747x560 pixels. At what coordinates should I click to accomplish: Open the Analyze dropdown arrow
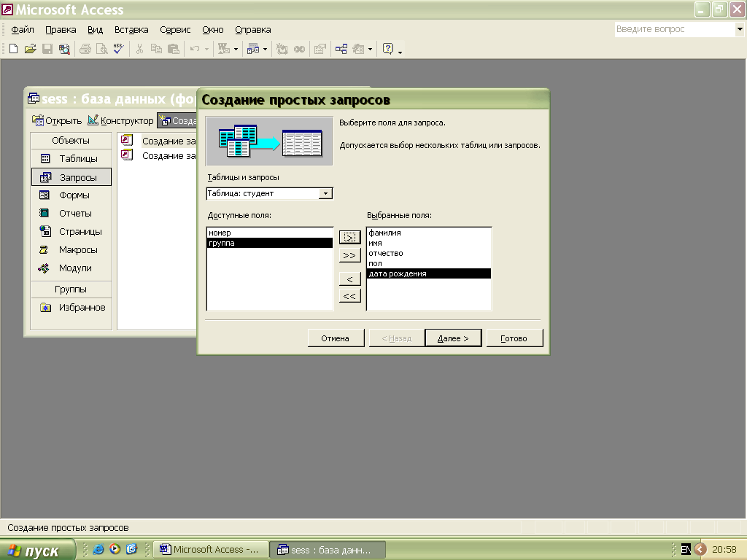pyautogui.click(x=266, y=49)
